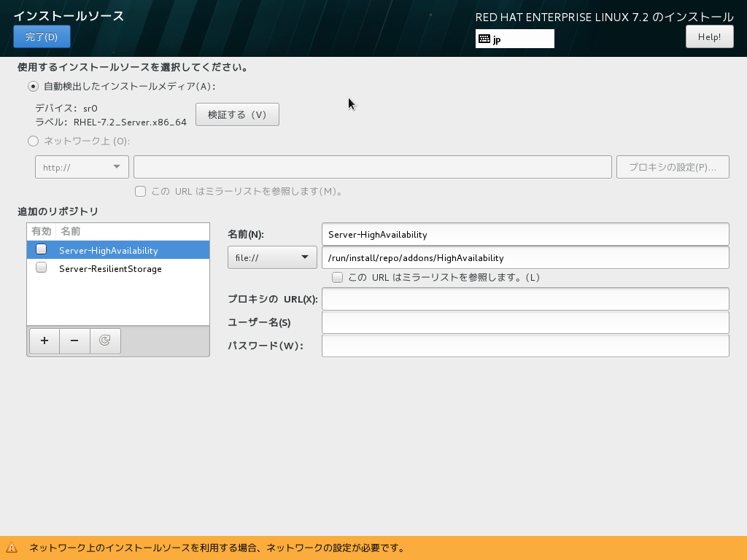Click the 完了(D) done button
This screenshot has height=560, width=747.
pyautogui.click(x=42, y=36)
